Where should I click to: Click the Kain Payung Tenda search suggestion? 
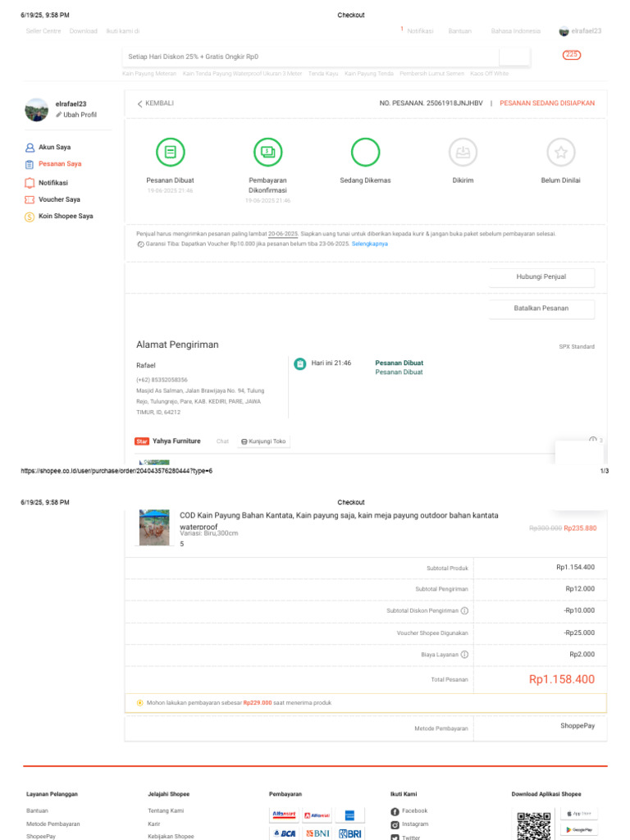tap(369, 73)
